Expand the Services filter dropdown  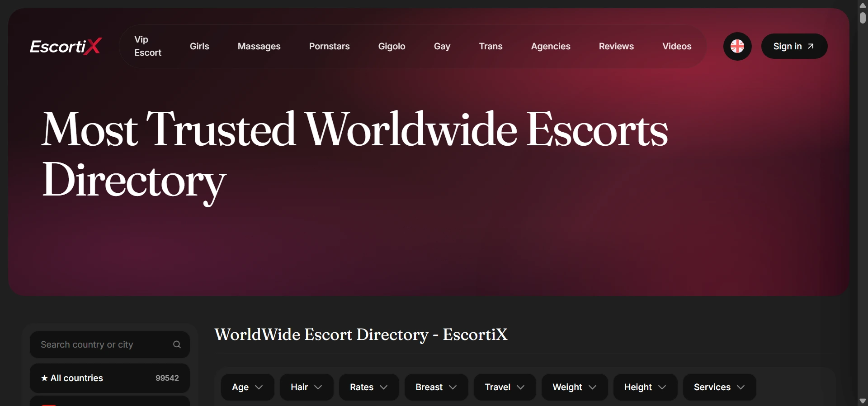(x=719, y=387)
